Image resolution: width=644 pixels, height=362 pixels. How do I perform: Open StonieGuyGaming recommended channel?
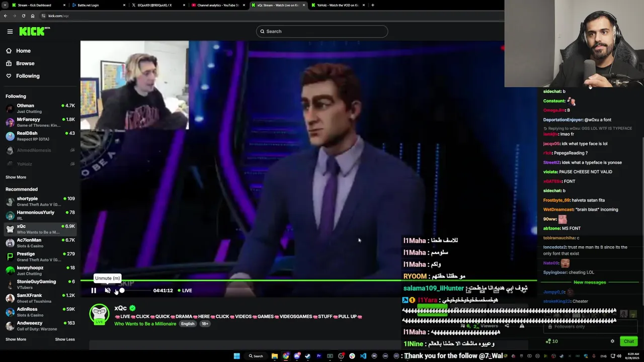pos(40,285)
